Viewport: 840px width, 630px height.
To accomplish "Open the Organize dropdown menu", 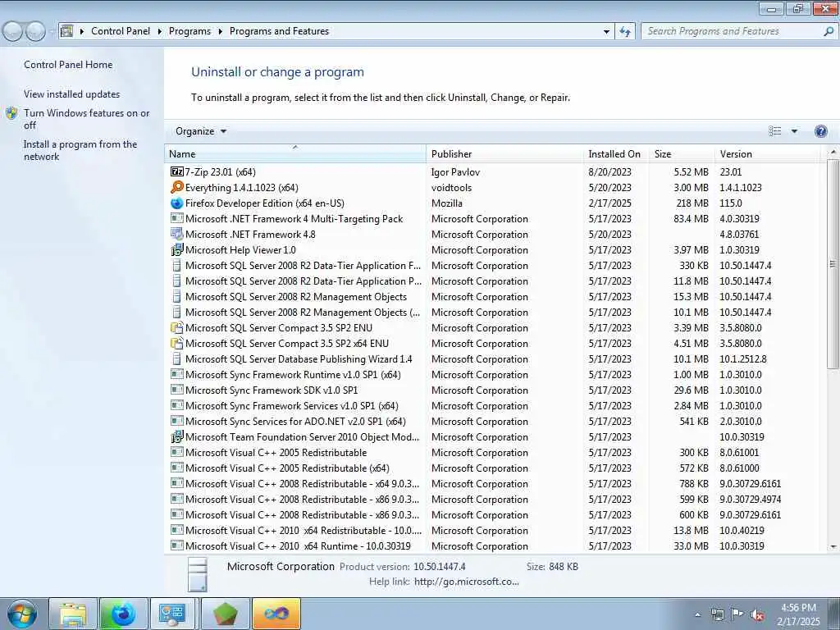I will tap(201, 131).
